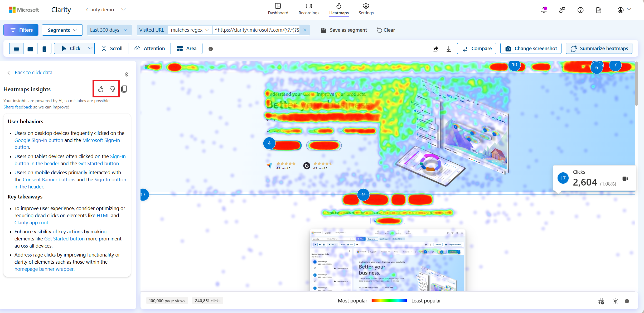Screen dimensions: 644x313
Task: Open Consent Banner buttons link
Action: pos(49,180)
